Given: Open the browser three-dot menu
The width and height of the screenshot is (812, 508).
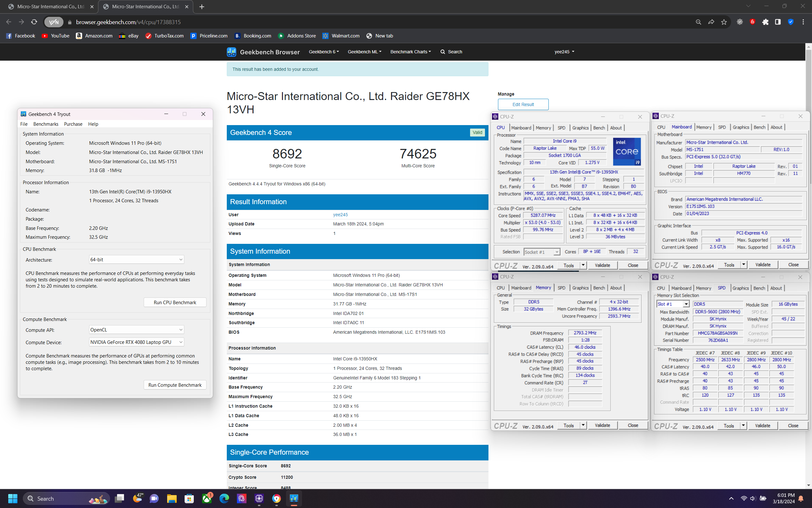Looking at the screenshot, I should [803, 22].
